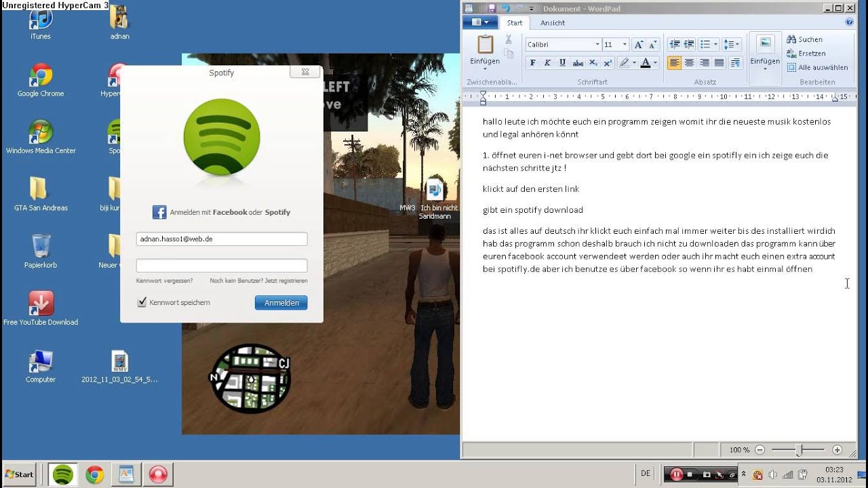Viewport: 868px width, 488px height.
Task: Close the Spotify login window
Action: click(x=304, y=72)
